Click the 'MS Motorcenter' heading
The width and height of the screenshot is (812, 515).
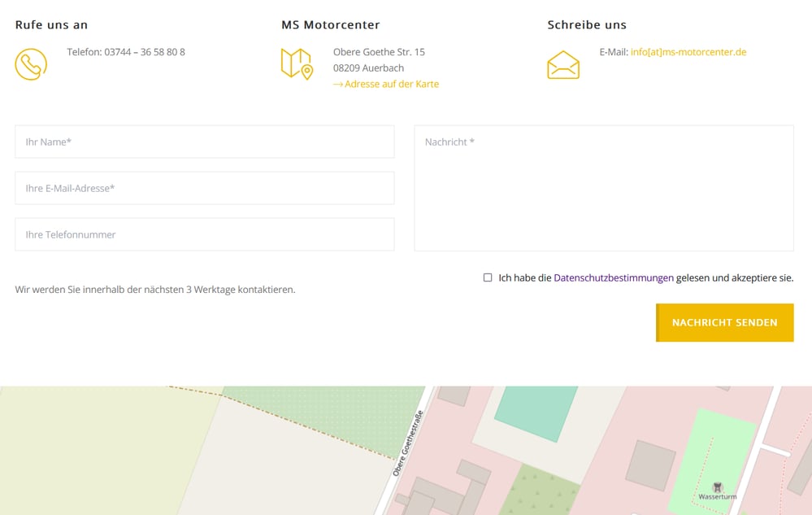[x=330, y=25]
